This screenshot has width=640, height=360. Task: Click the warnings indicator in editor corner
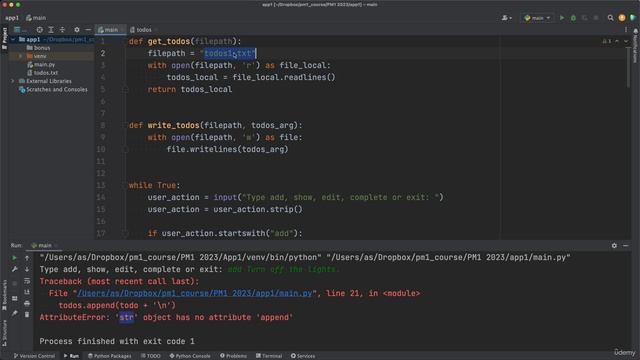[x=607, y=41]
